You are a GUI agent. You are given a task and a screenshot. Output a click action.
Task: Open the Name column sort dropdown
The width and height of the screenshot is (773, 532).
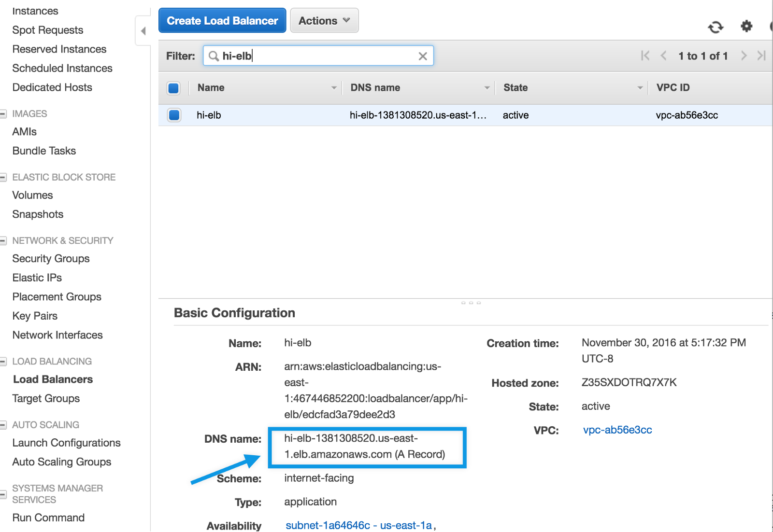pos(334,88)
